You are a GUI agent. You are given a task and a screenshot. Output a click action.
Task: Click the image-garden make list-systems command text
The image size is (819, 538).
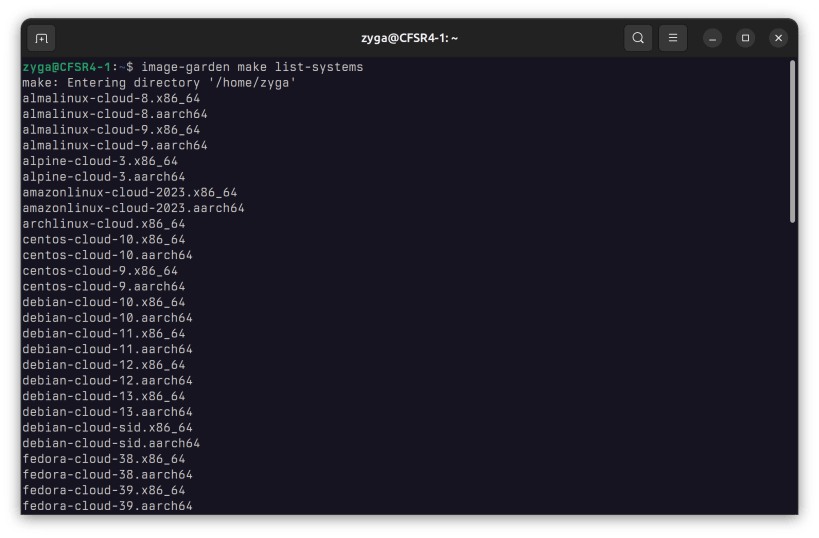252,67
